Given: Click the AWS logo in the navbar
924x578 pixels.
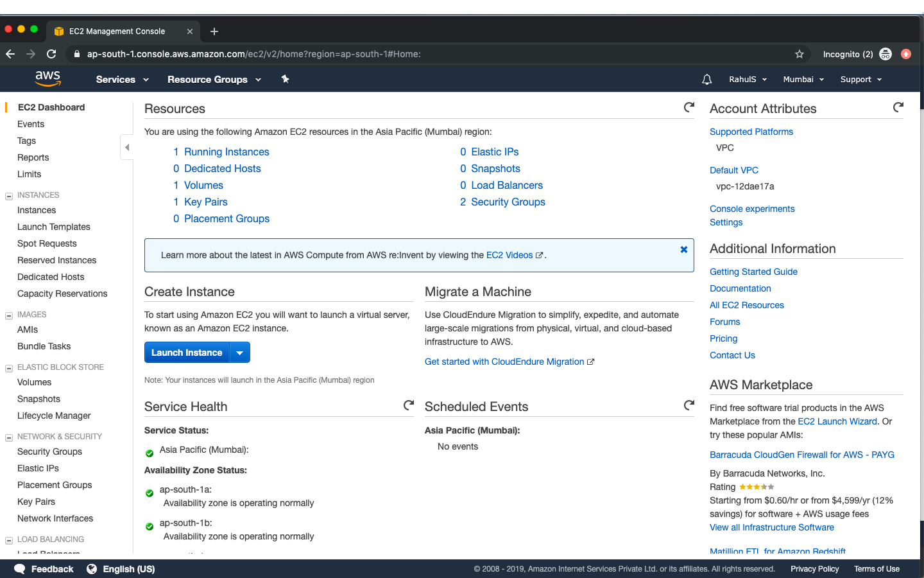Looking at the screenshot, I should 47,78.
